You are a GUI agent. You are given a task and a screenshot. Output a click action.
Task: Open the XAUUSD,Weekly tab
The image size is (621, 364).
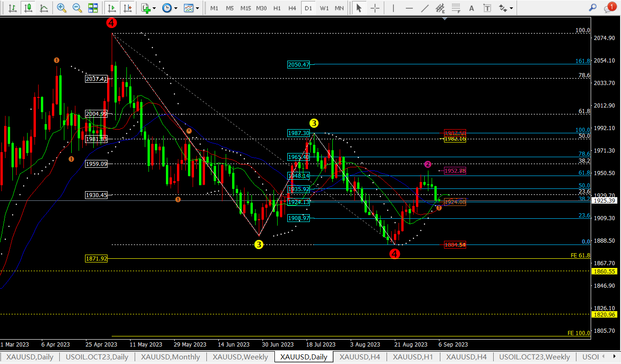pos(240,357)
